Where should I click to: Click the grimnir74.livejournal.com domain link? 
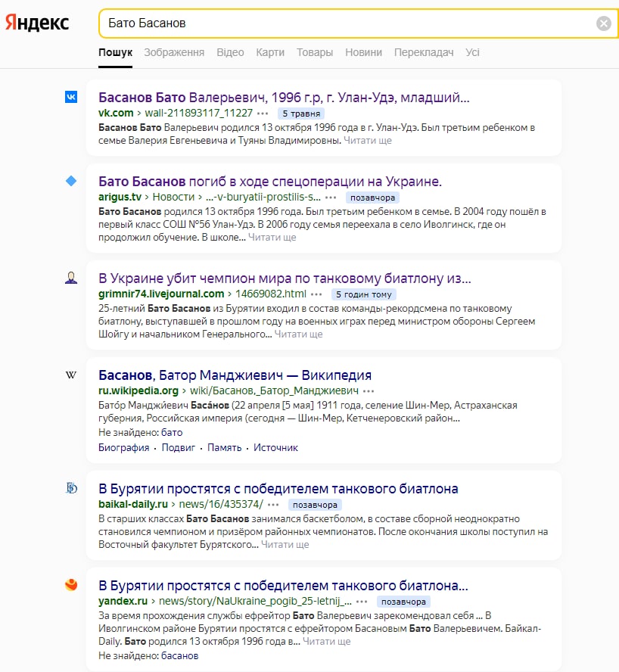[x=161, y=294]
